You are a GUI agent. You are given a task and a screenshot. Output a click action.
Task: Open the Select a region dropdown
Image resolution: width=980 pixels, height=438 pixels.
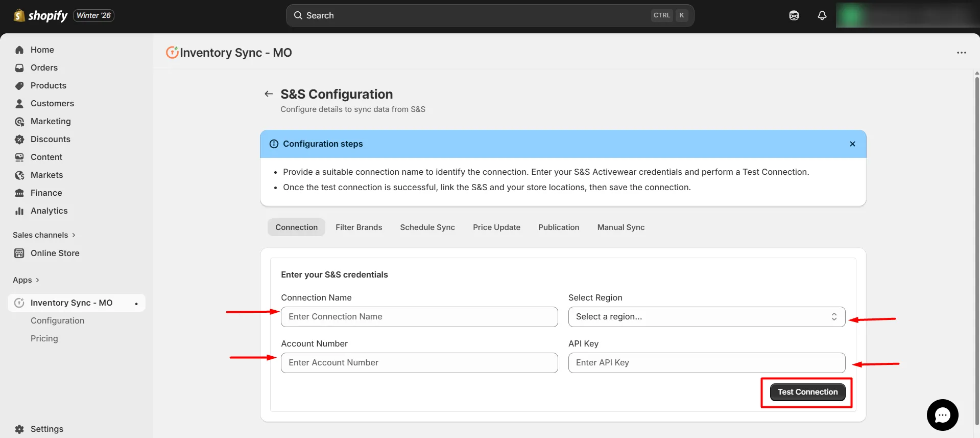click(707, 317)
